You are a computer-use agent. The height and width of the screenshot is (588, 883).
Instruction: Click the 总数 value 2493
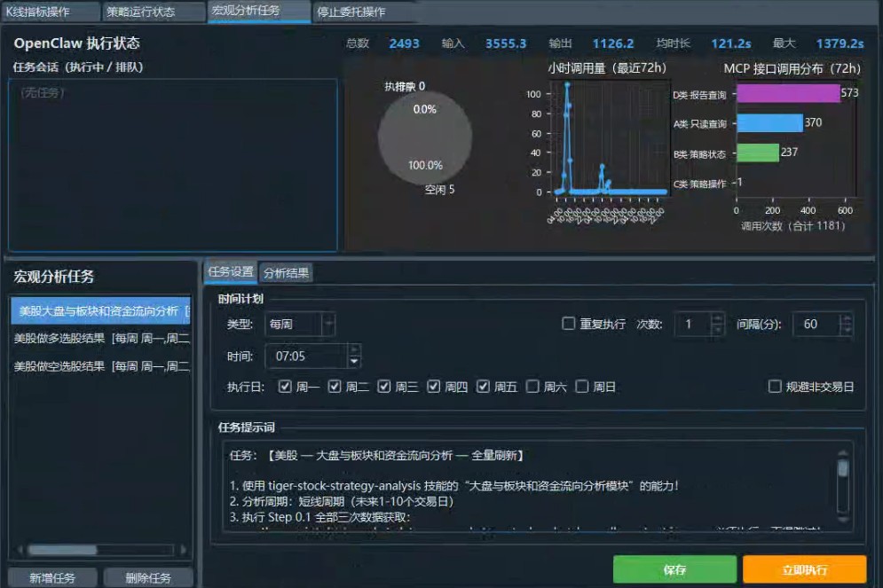[404, 43]
